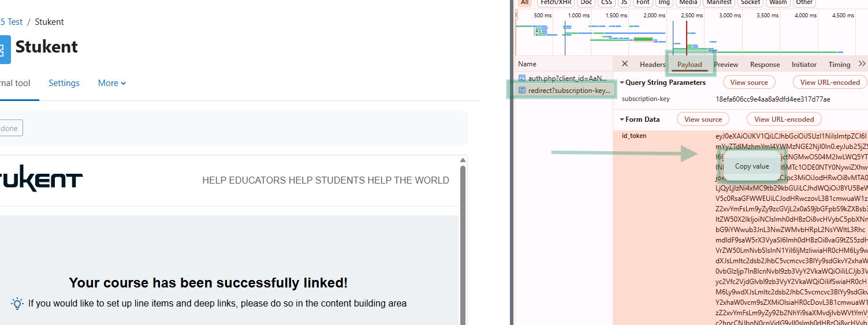The height and width of the screenshot is (325, 868).
Task: Switch to the Response tab
Action: 765,65
